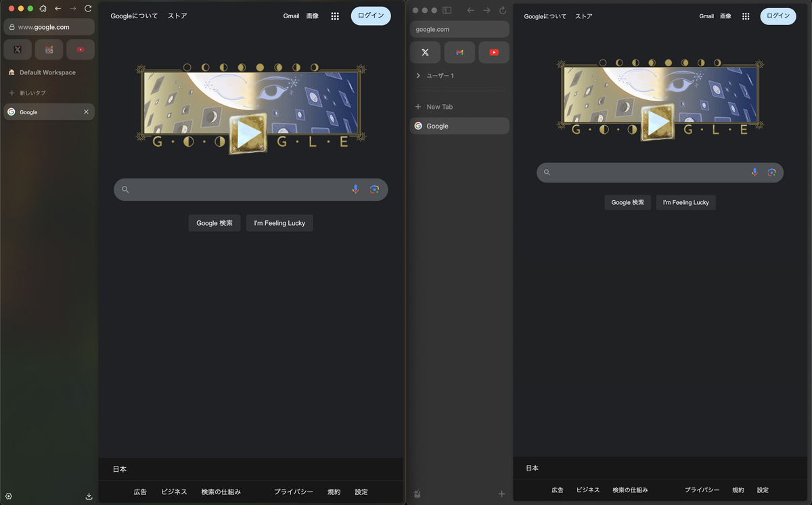Open 広告 footer link in left window
The width and height of the screenshot is (812, 505).
pos(140,491)
